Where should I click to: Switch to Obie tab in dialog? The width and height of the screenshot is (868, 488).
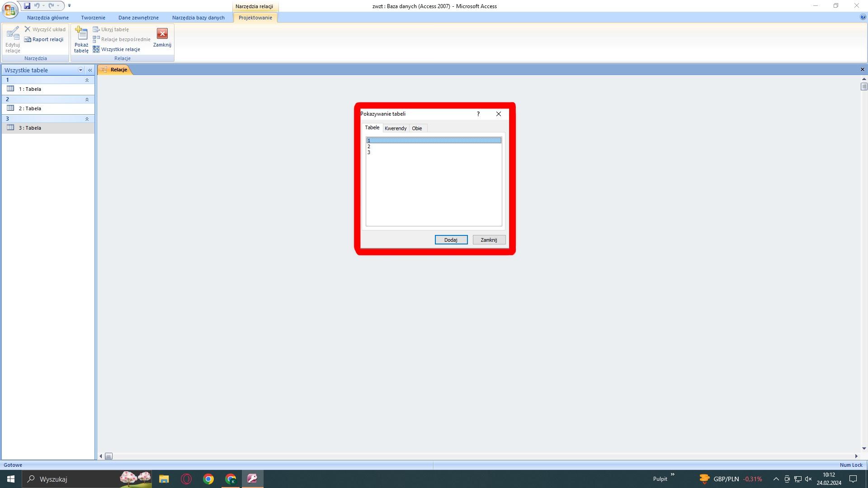point(417,128)
